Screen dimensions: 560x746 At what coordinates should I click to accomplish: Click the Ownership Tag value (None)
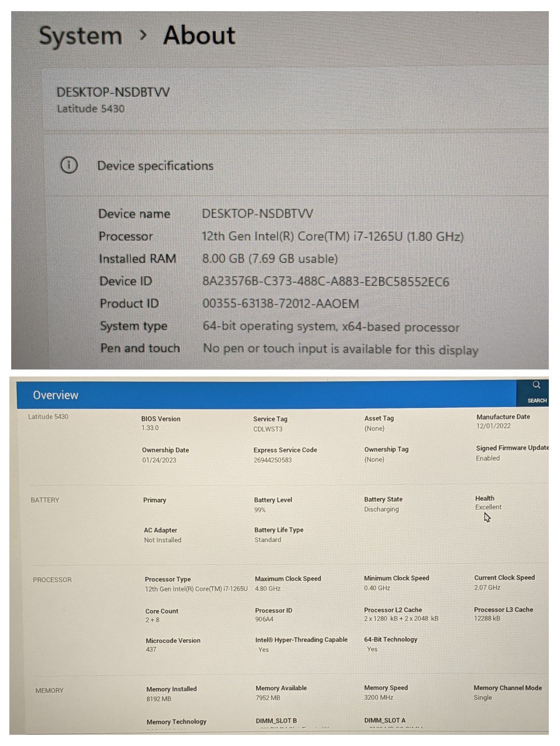(374, 459)
